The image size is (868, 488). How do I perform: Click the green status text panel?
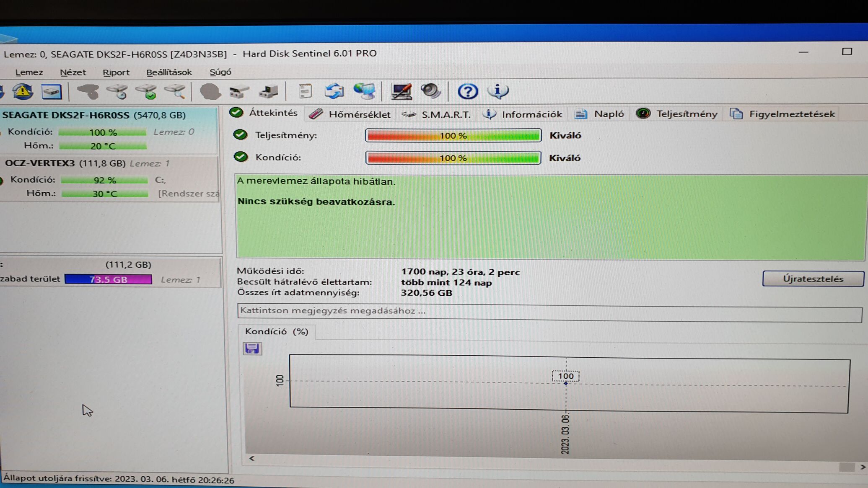[551, 216]
